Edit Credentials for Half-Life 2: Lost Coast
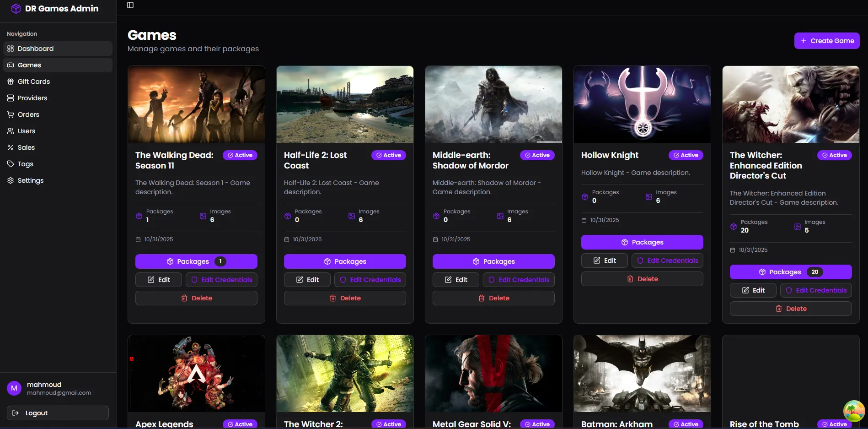868x429 pixels. (370, 280)
